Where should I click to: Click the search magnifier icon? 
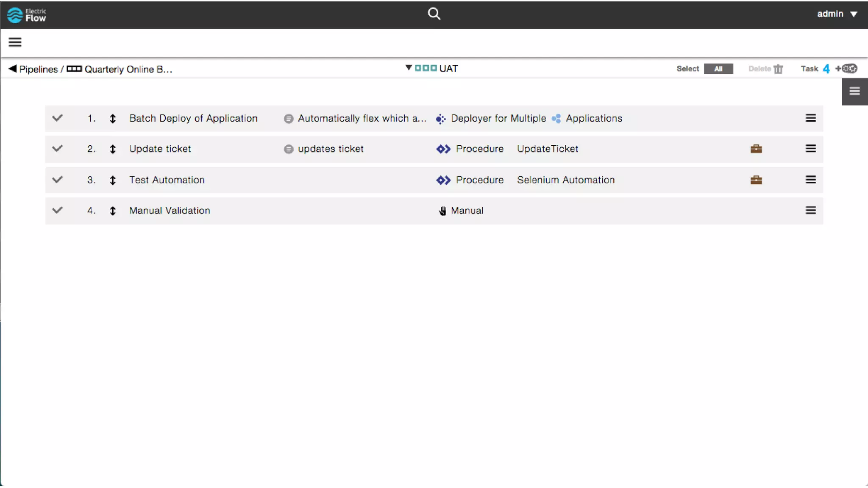click(434, 14)
